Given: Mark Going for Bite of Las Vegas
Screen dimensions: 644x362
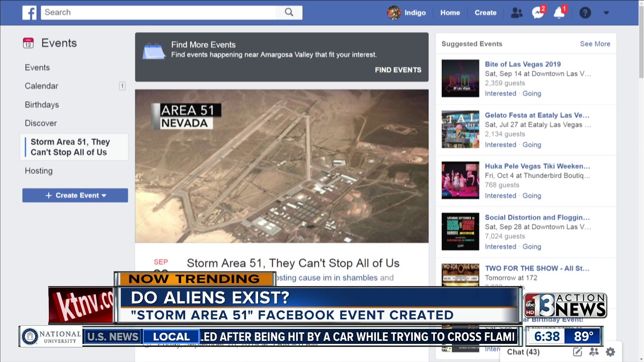Looking at the screenshot, I should tap(532, 94).
